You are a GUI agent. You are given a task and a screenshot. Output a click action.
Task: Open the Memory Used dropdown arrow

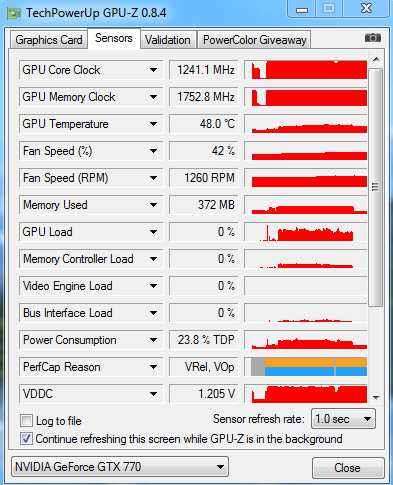click(x=153, y=205)
